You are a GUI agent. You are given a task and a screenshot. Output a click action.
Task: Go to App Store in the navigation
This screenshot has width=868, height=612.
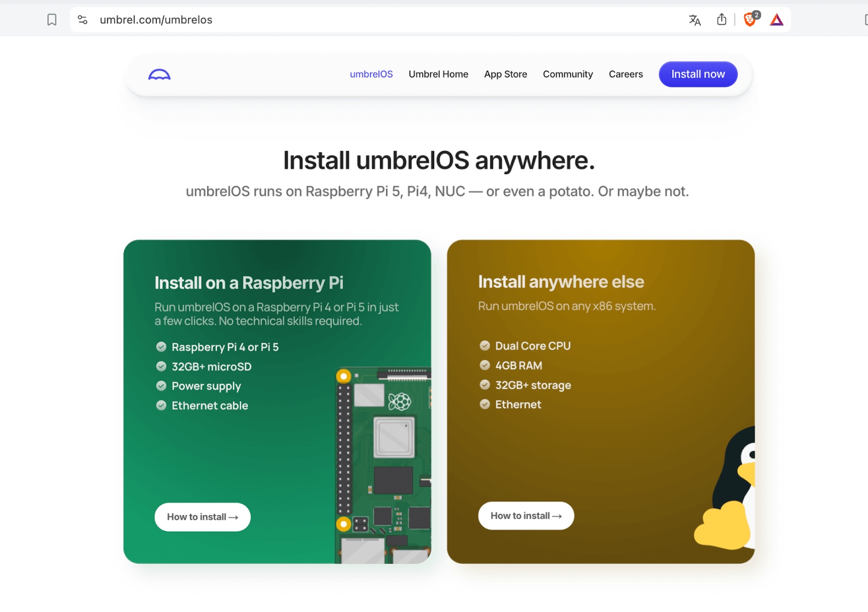(506, 74)
